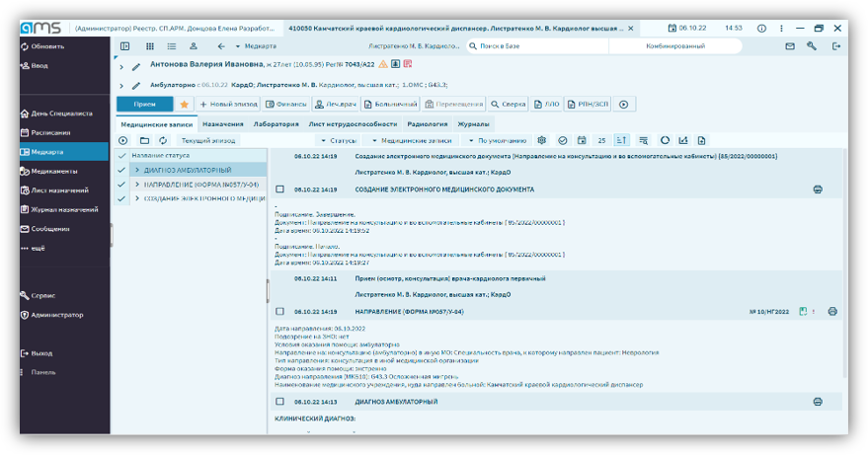Click the Новый эпизод button
This screenshot has height=455, width=868.
tap(229, 104)
